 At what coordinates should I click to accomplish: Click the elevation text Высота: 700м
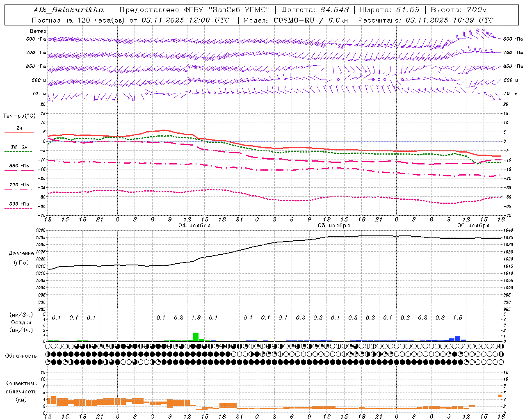[x=459, y=10]
